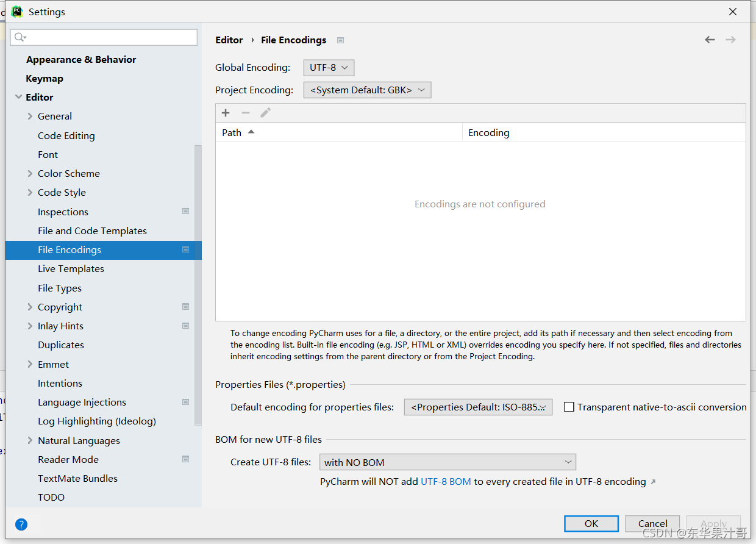
Task: Open the Project Encoding dropdown
Action: coord(368,90)
